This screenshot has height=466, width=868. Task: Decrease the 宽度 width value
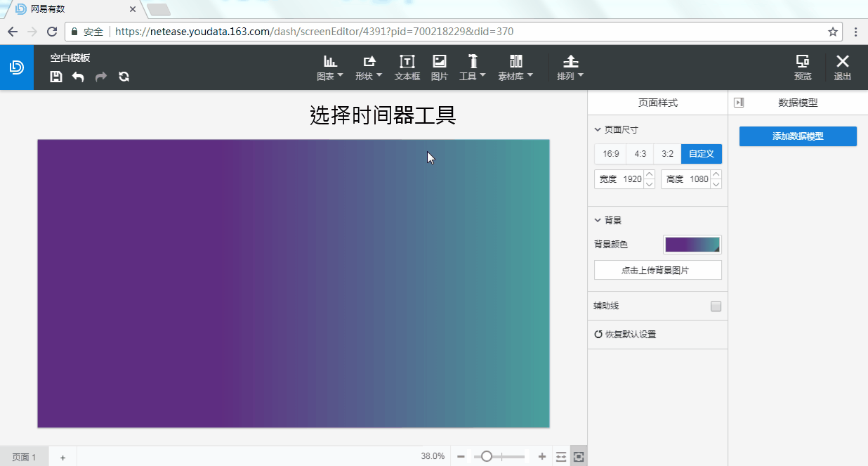tap(650, 184)
